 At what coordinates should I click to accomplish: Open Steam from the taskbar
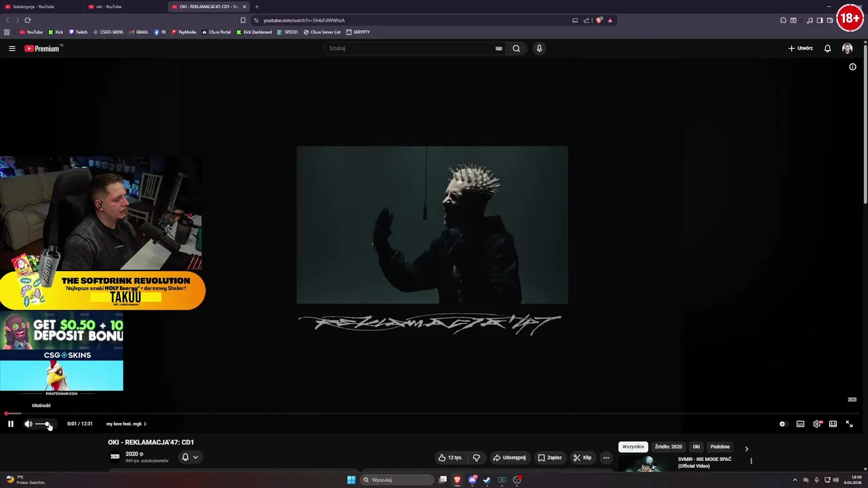(487, 480)
